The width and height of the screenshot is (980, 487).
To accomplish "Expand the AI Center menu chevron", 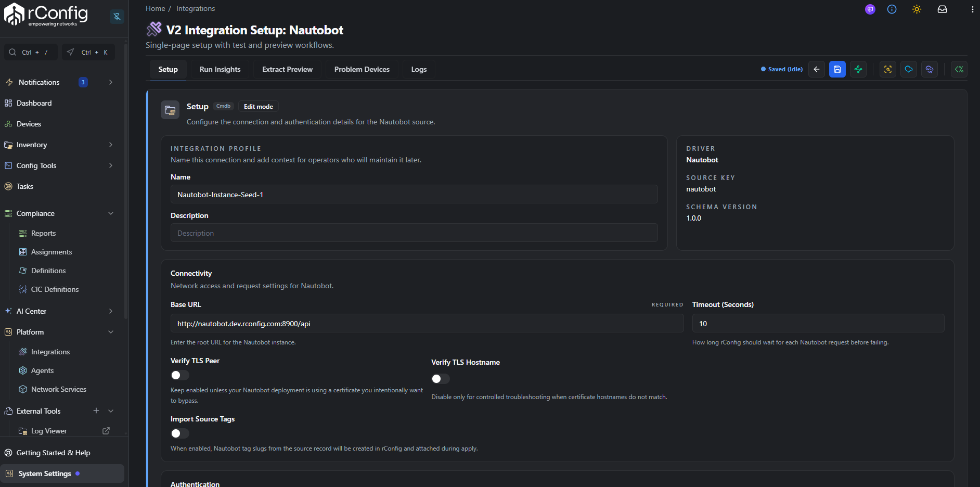I will 111,311.
